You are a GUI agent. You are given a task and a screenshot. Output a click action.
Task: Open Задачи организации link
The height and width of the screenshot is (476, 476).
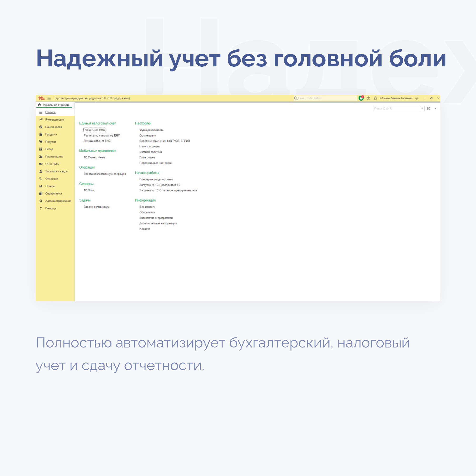[97, 207]
